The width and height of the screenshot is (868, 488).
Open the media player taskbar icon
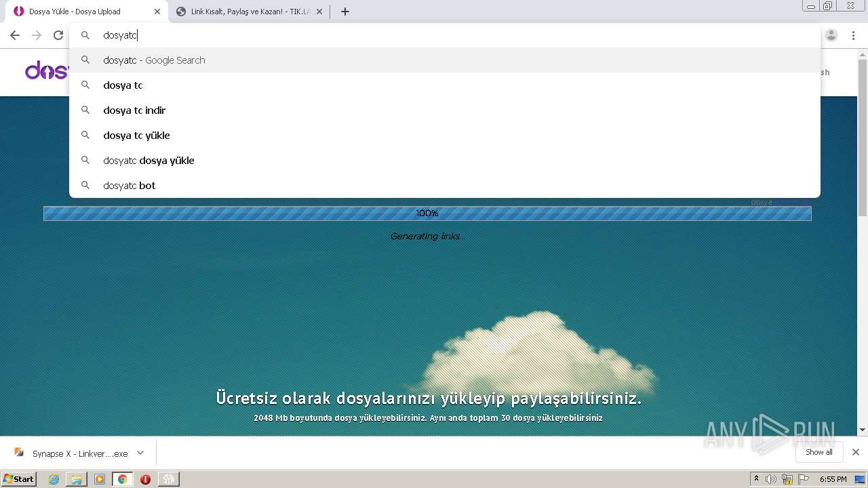pos(100,479)
